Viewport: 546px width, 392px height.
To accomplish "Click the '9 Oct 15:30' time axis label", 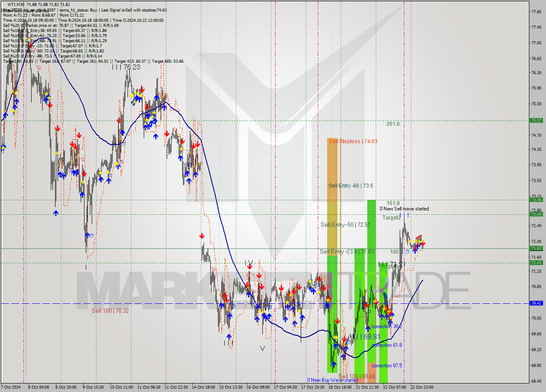I will coord(92,387).
